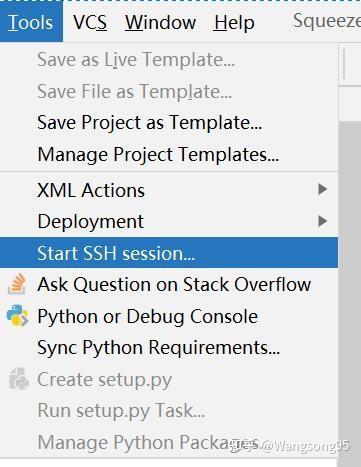Select Sync Python Requirements
The width and height of the screenshot is (361, 467).
pos(169,347)
